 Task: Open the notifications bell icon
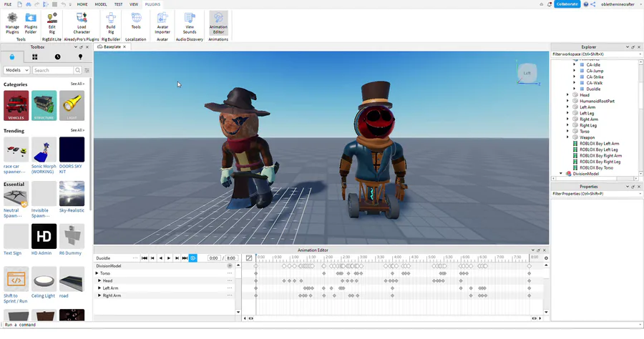(549, 4)
